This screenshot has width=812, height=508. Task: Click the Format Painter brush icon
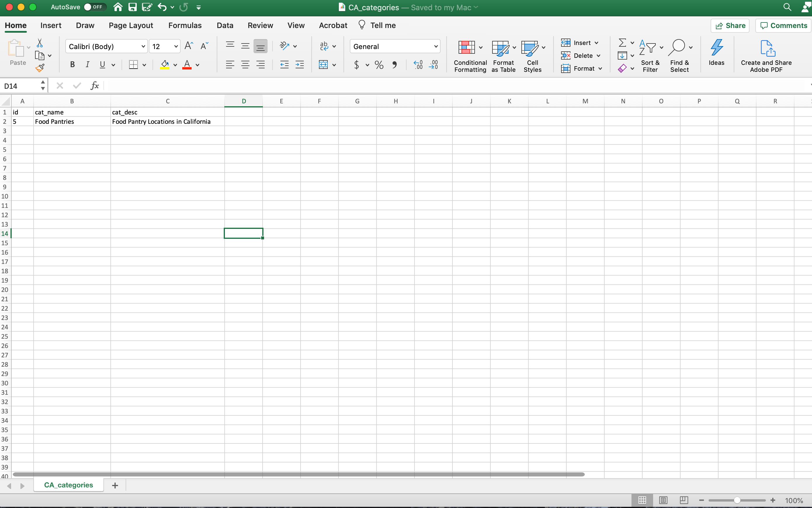point(40,68)
